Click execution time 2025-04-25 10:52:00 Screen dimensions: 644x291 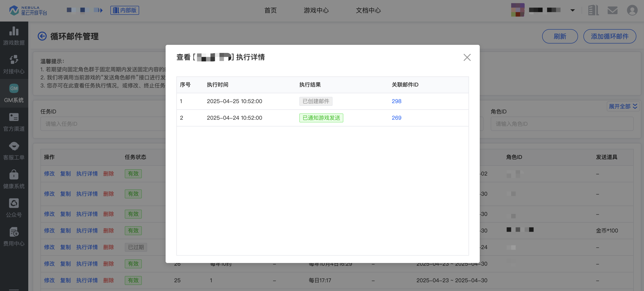[x=234, y=101]
